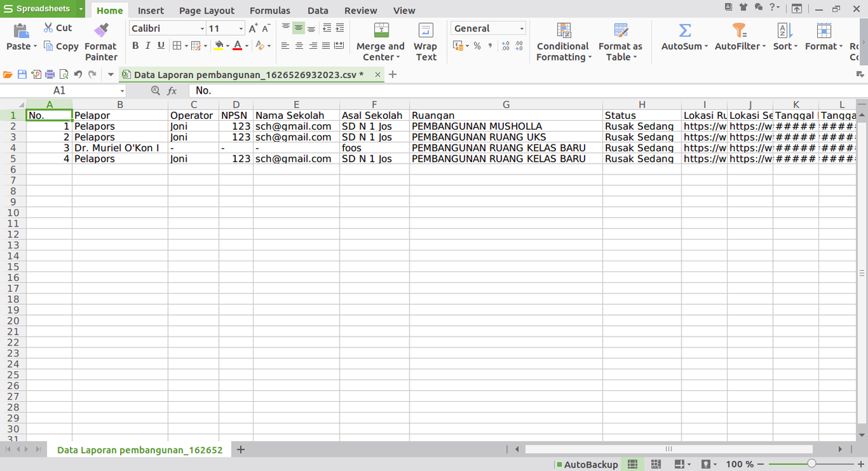Open the Format as Table menu
The image size is (868, 471).
click(x=620, y=42)
